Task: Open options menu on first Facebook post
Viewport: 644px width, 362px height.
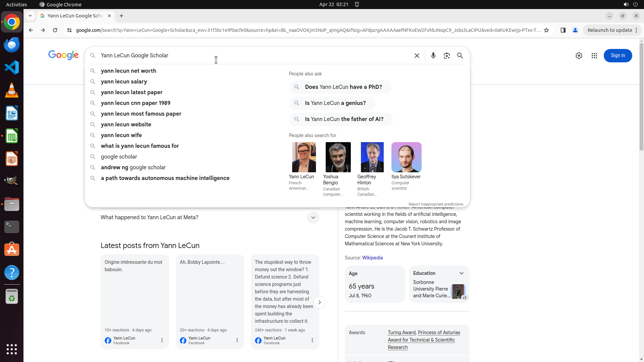Action: pyautogui.click(x=162, y=340)
